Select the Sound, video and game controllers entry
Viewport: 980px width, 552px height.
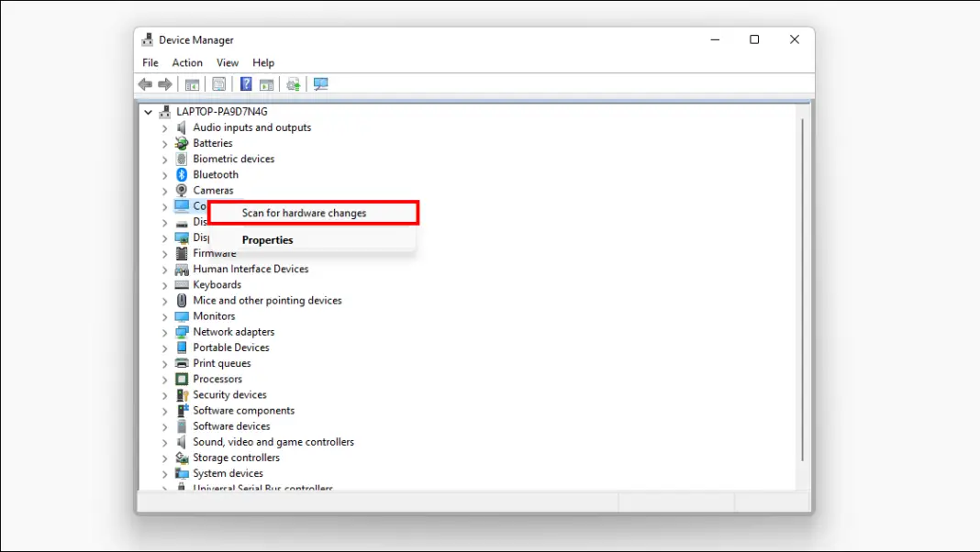pyautogui.click(x=273, y=442)
